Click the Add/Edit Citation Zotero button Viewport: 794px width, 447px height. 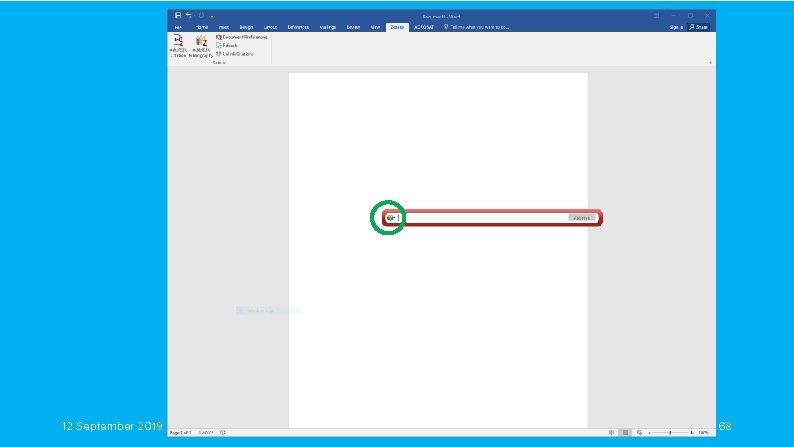[178, 46]
